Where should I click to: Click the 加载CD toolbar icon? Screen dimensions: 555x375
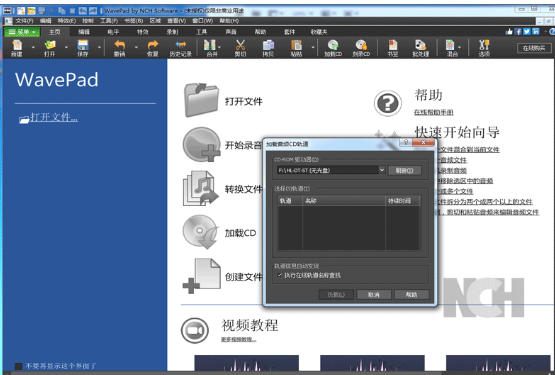333,48
